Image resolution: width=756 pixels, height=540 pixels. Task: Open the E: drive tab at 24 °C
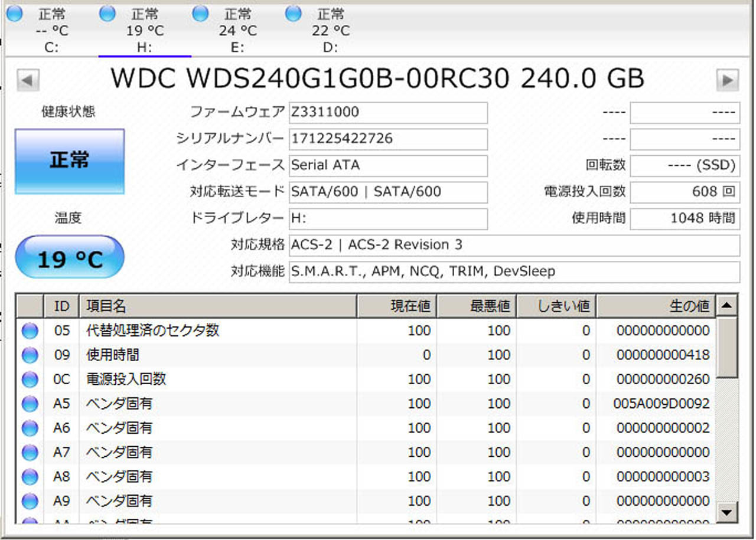pyautogui.click(x=238, y=30)
